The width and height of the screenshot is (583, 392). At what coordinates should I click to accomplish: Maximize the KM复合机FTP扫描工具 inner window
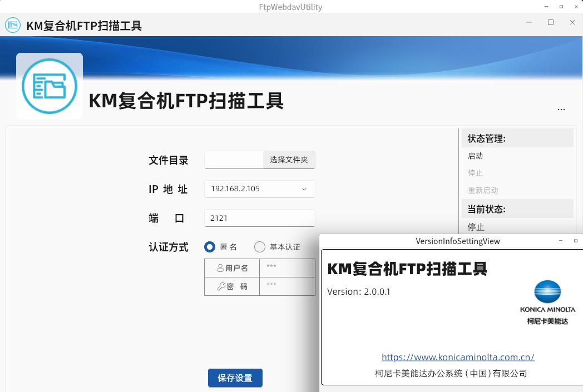point(551,22)
